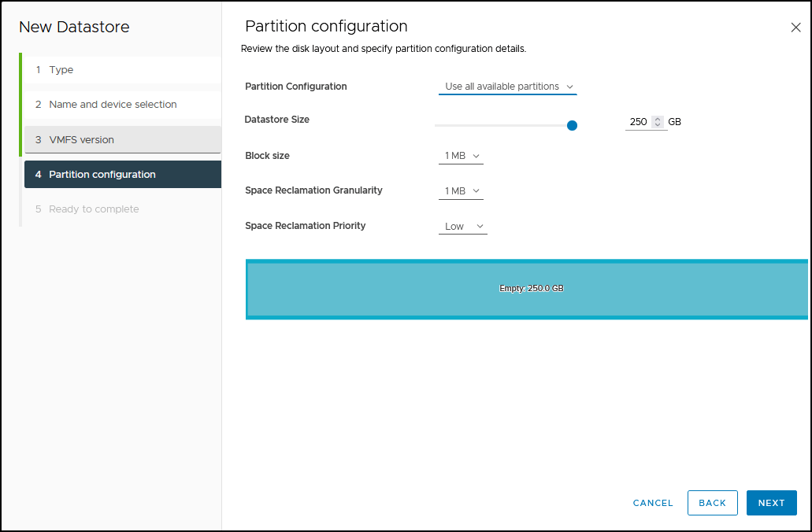This screenshot has width=812, height=532.
Task: Click the Empty: 250.0 GB partition block
Action: click(x=527, y=289)
